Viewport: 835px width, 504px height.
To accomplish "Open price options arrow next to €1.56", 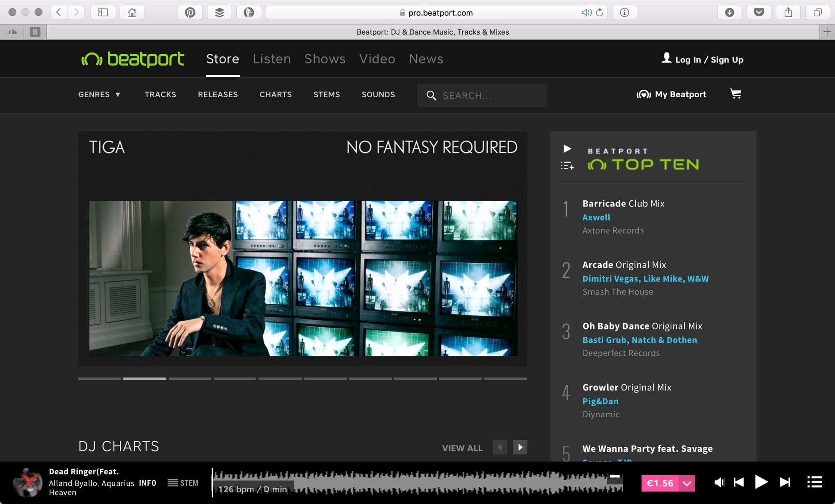I will pos(687,483).
